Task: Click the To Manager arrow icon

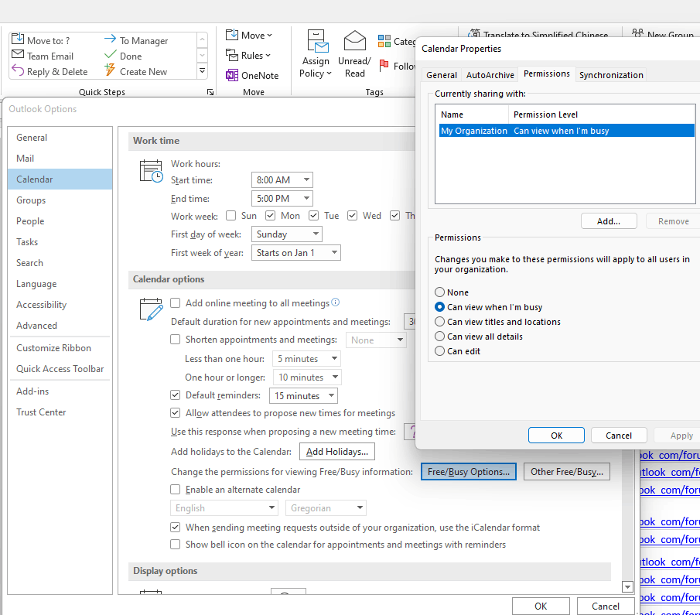Action: 111,39
